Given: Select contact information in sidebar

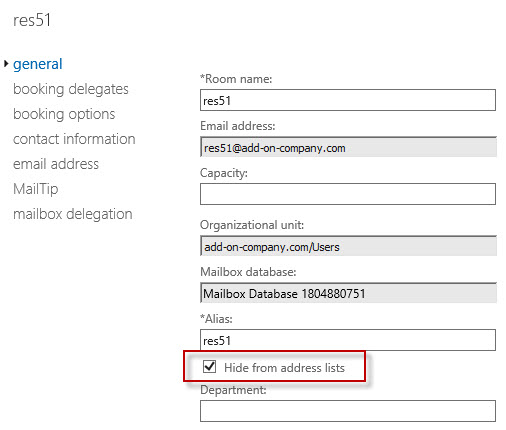Looking at the screenshot, I should point(74,139).
